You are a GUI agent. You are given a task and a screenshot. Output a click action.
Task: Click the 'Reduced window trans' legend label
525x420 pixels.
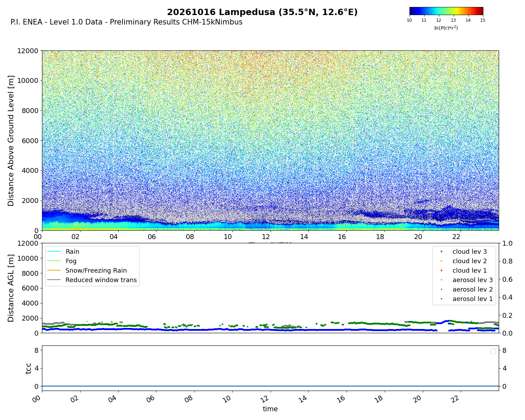pyautogui.click(x=101, y=280)
